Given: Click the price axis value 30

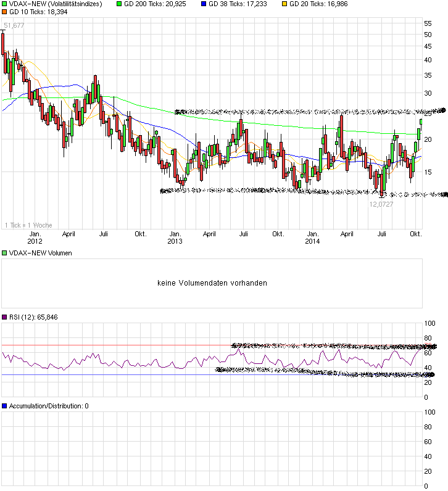Looking at the screenshot, I should (428, 93).
